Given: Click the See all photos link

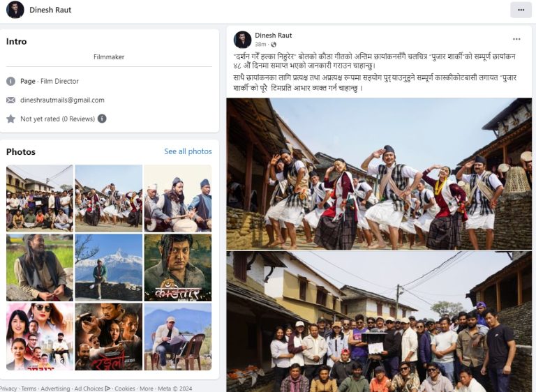Looking at the screenshot, I should (x=188, y=151).
